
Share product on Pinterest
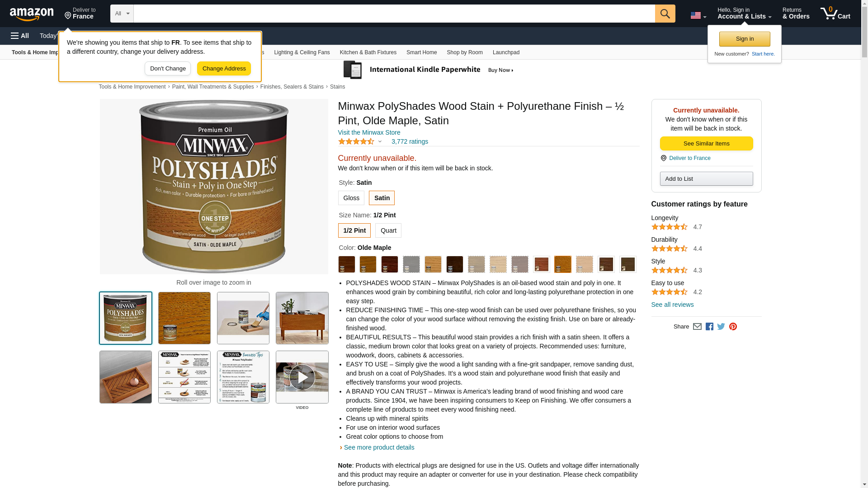tap(732, 327)
